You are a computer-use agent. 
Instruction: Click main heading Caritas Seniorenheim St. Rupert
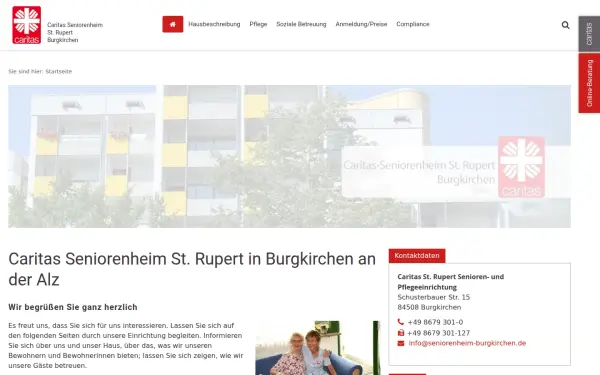pos(192,269)
